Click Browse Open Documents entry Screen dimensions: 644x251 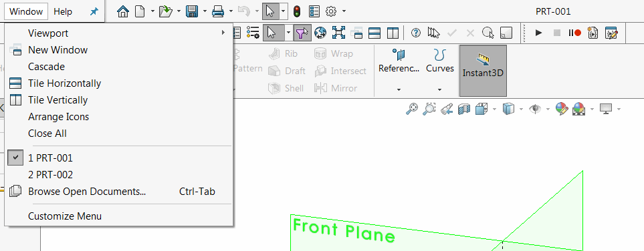[x=87, y=192]
